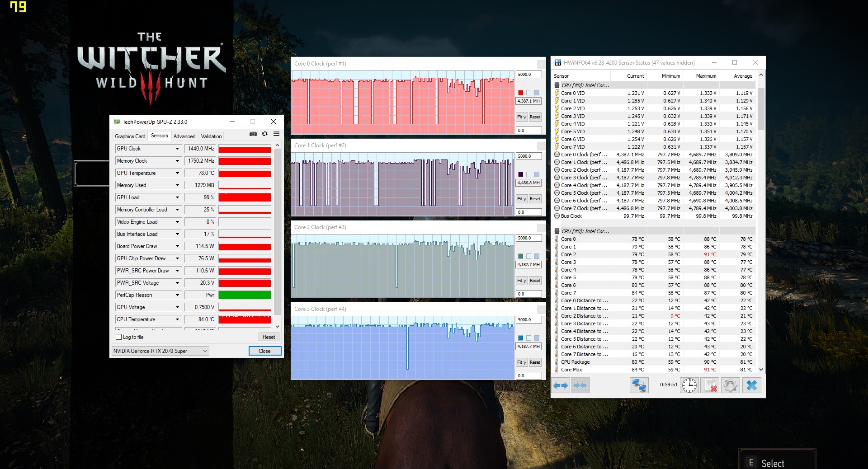Click the HWiNFO sensor list scroll-down arrow
Screen dimensions: 868x469
pyautogui.click(x=761, y=370)
